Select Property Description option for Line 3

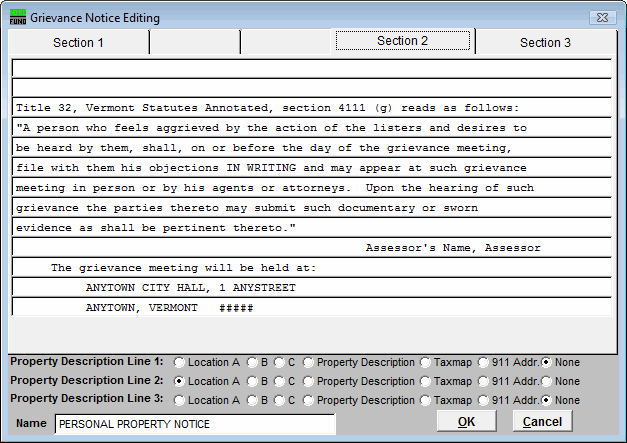[x=309, y=400]
